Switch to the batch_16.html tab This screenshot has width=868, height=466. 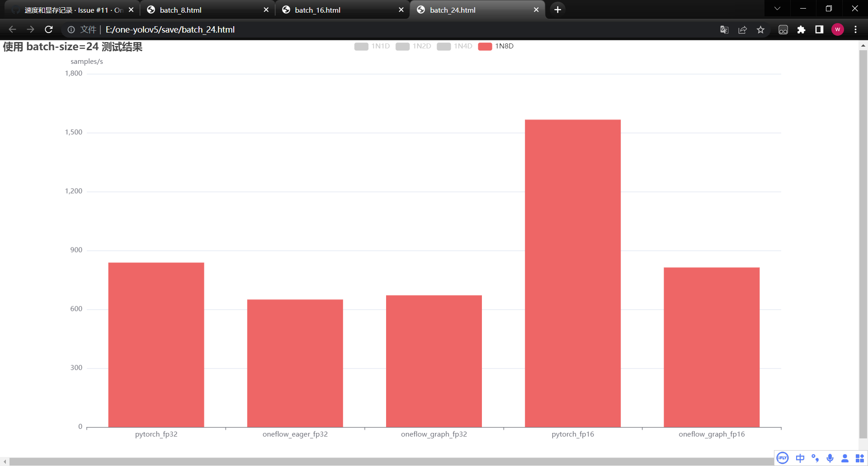[343, 10]
